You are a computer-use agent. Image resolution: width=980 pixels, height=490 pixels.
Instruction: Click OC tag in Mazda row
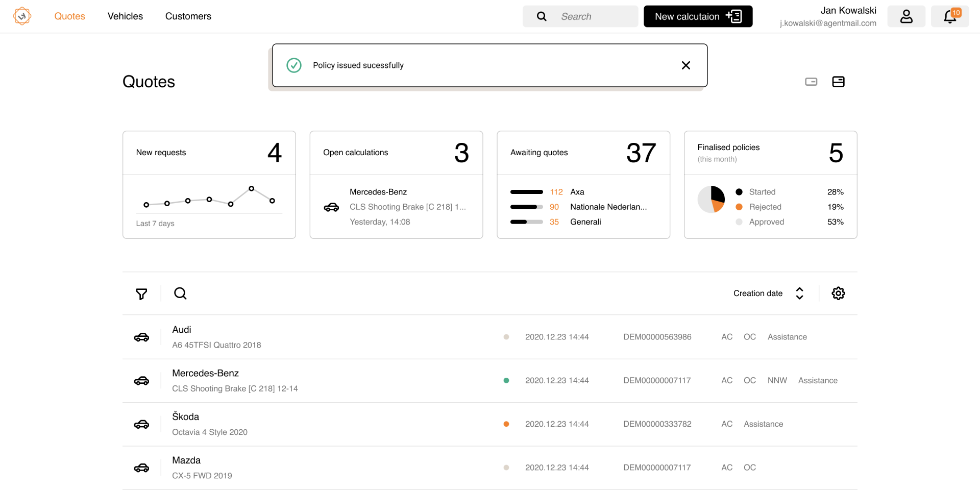(x=750, y=468)
